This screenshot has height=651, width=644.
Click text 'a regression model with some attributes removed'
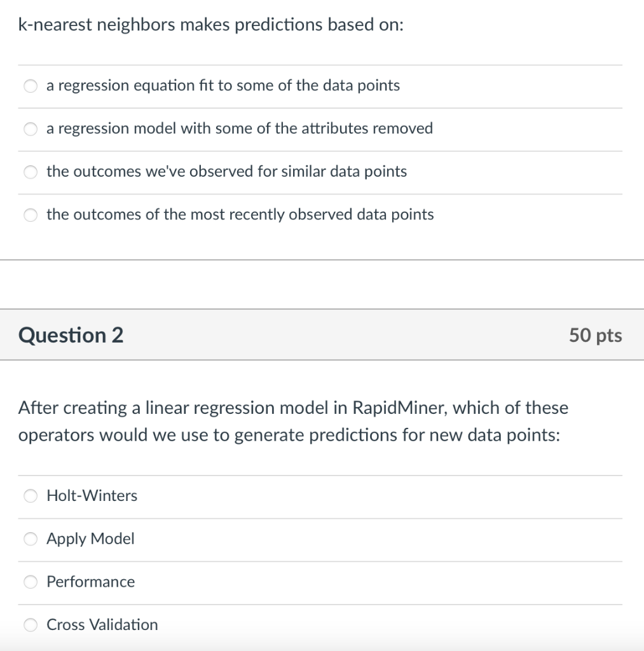(x=240, y=128)
